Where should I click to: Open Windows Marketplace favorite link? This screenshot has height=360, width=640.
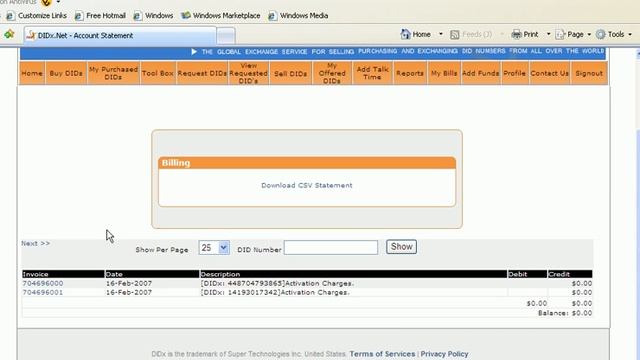coord(221,16)
